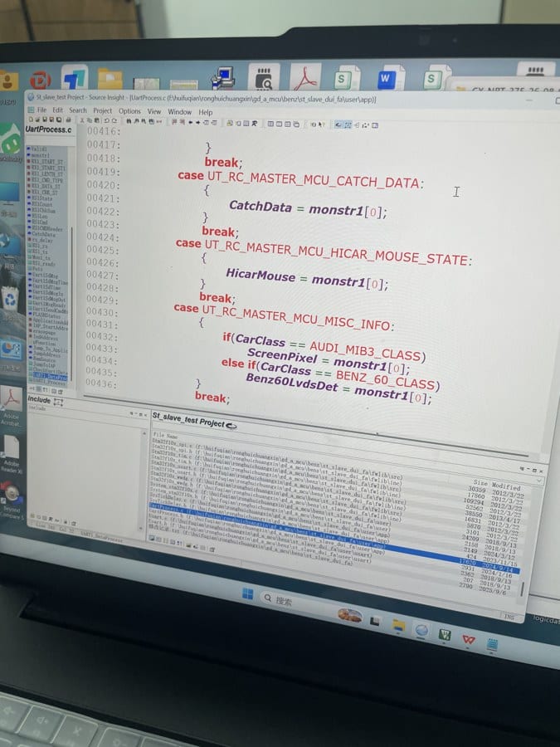Open the File menu
The width and height of the screenshot is (560, 747).
click(41, 110)
